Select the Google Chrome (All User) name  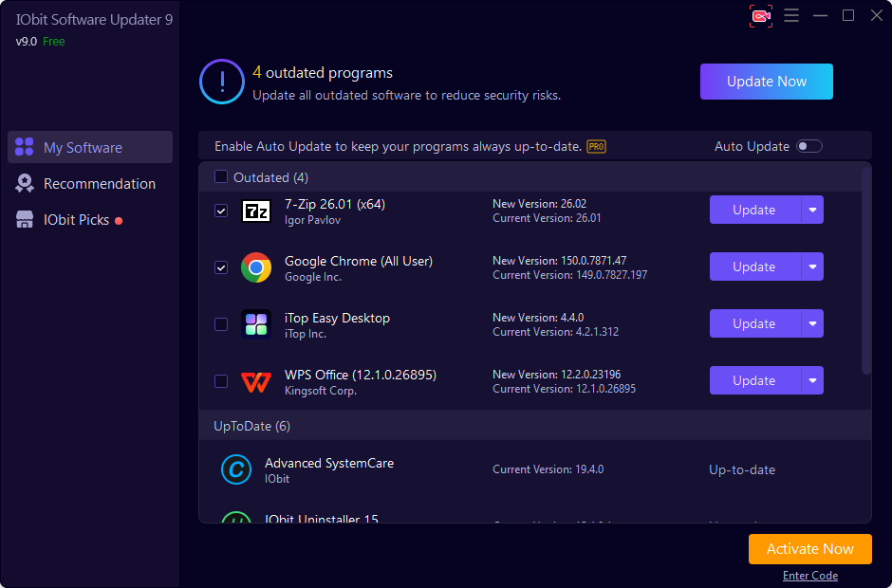coord(359,261)
